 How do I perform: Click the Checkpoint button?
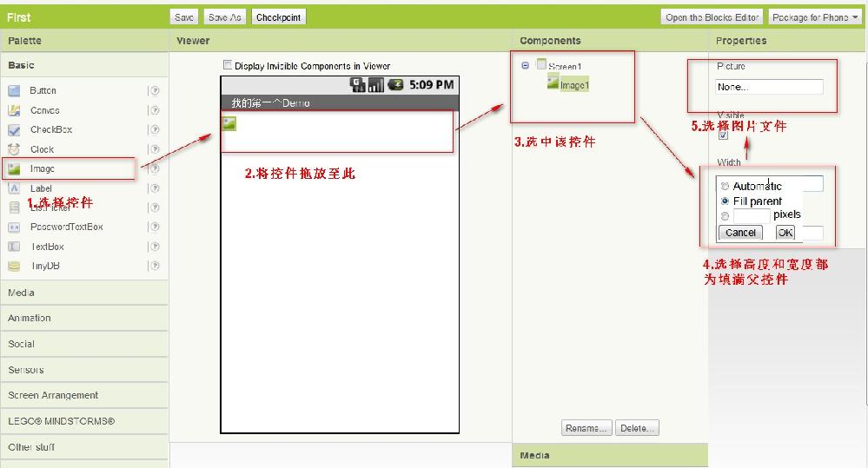(278, 17)
